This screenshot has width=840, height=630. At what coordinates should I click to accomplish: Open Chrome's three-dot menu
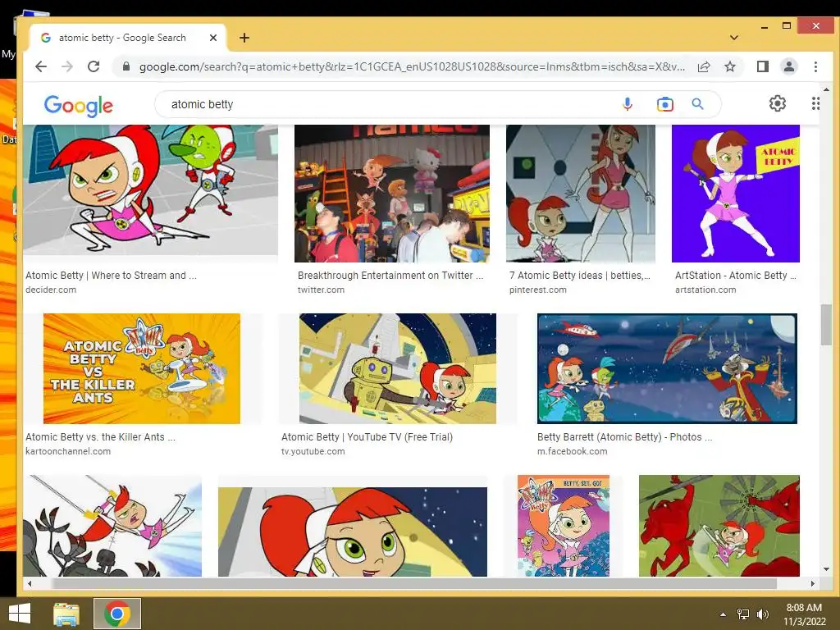(x=815, y=66)
